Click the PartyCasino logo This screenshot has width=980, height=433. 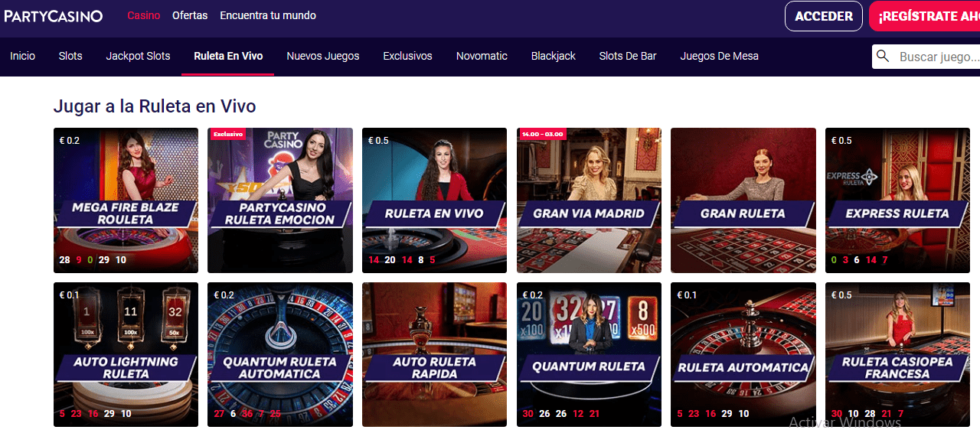53,16
